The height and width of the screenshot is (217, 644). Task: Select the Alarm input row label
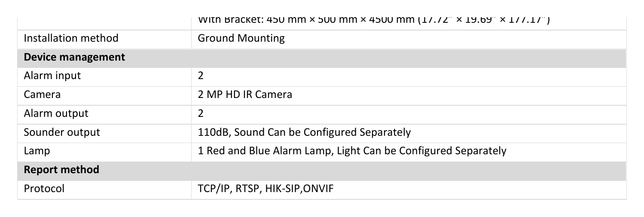[x=52, y=76]
